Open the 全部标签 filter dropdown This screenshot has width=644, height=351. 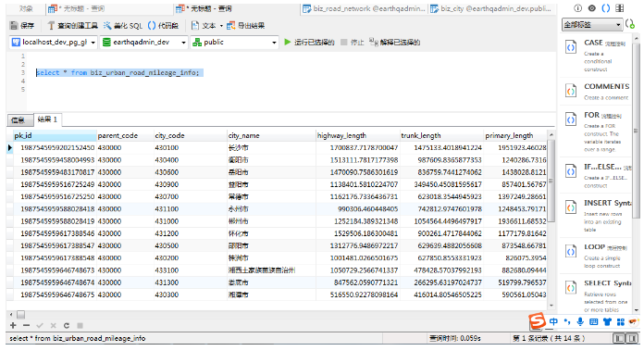[591, 25]
